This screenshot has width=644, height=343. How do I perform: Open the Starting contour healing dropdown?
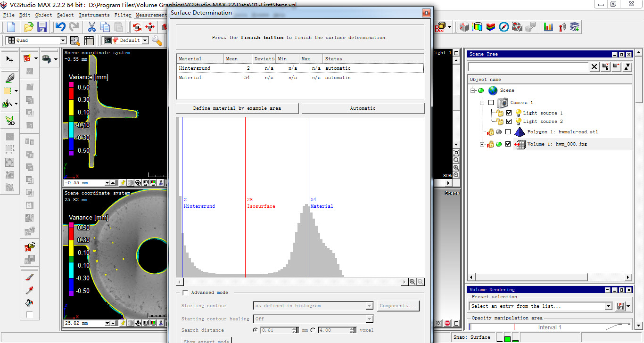[369, 319]
